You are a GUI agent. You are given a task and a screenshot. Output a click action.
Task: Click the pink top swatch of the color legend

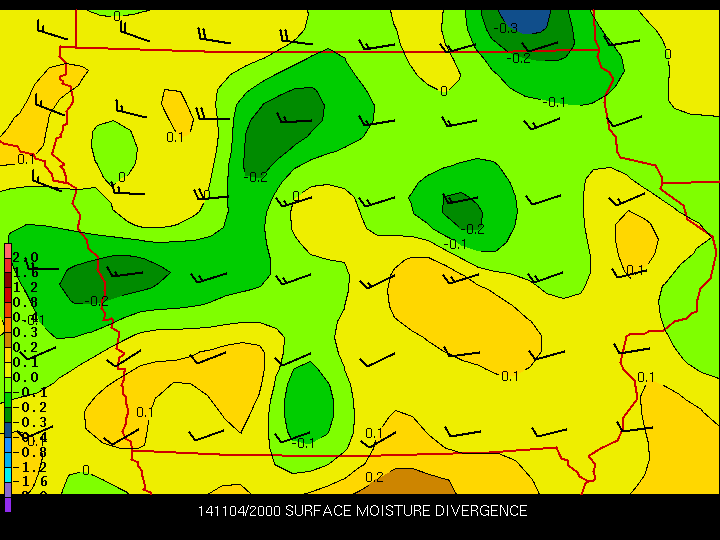8,249
